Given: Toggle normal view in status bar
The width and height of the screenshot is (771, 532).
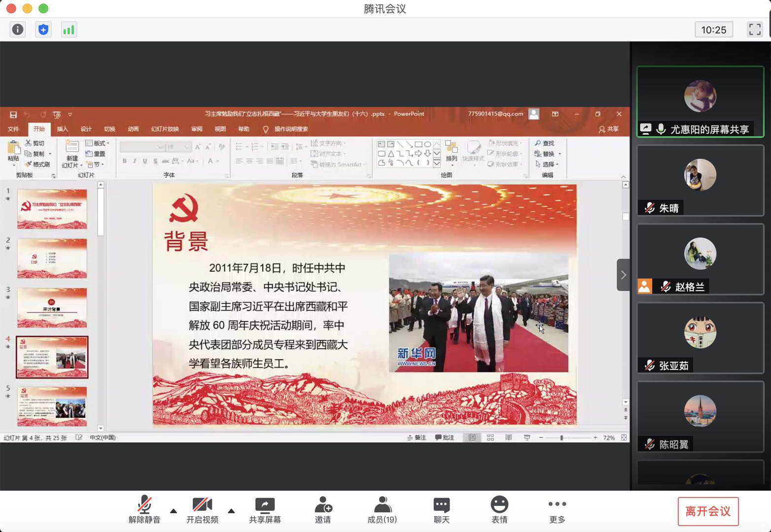Looking at the screenshot, I should (x=472, y=437).
